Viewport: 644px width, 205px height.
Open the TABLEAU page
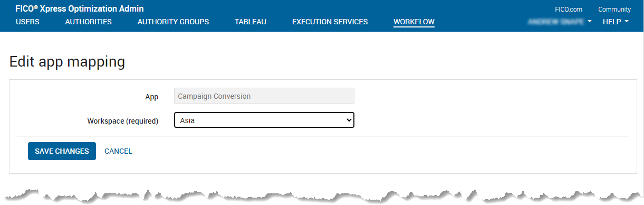(x=251, y=22)
